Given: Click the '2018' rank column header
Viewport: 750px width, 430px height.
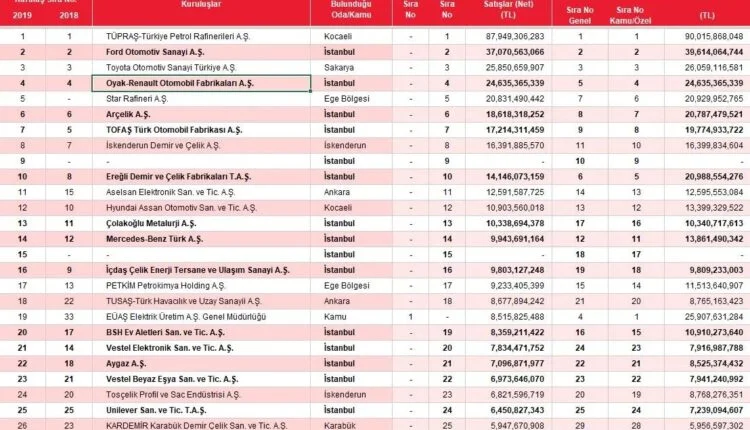Looking at the screenshot, I should (x=69, y=15).
